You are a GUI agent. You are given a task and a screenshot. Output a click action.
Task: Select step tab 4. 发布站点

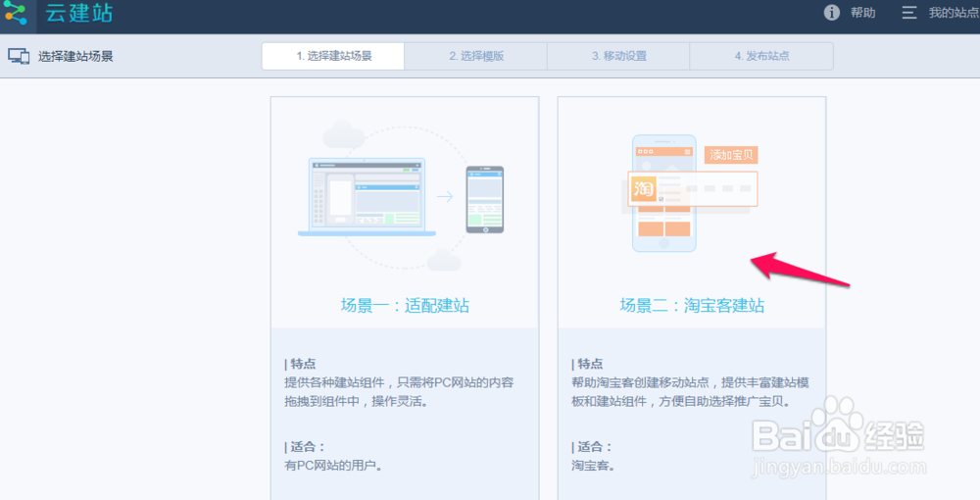coord(761,56)
